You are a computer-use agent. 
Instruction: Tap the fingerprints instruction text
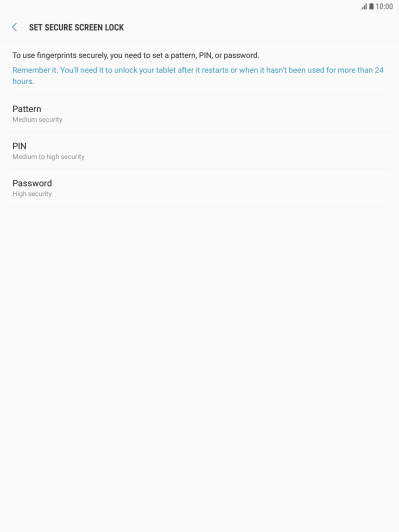click(x=136, y=55)
